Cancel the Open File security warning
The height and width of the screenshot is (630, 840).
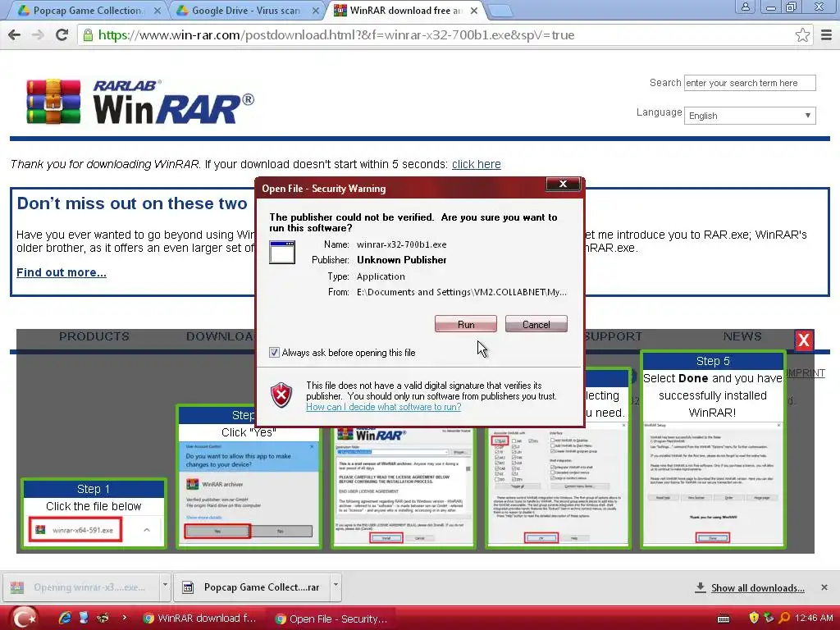click(536, 324)
